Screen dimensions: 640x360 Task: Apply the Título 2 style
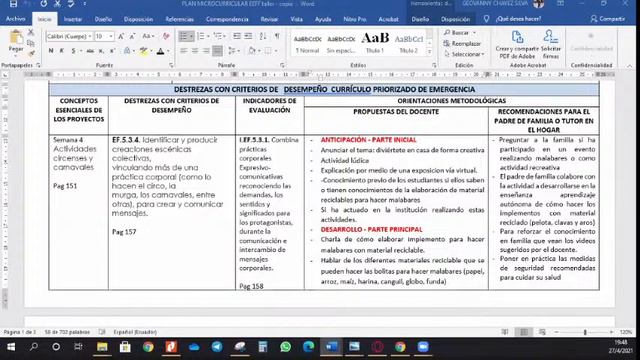pos(409,43)
